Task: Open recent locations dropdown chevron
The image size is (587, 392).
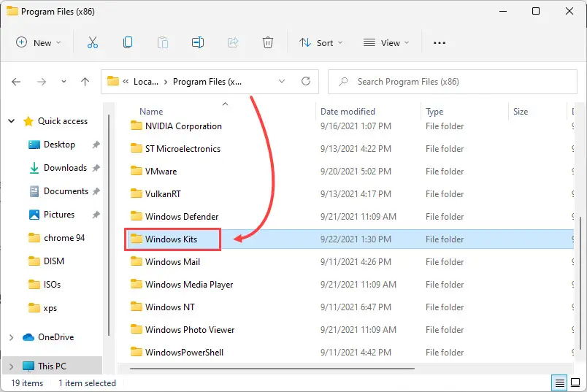Action: click(64, 81)
